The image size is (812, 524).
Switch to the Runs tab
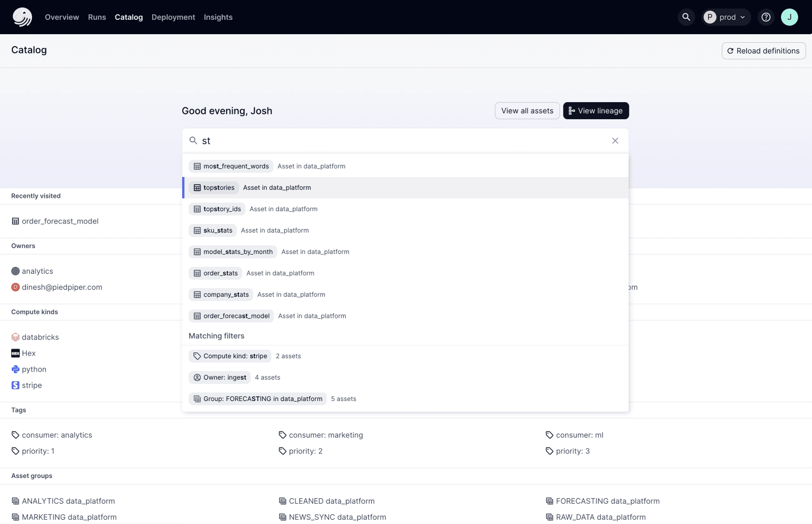click(x=97, y=17)
